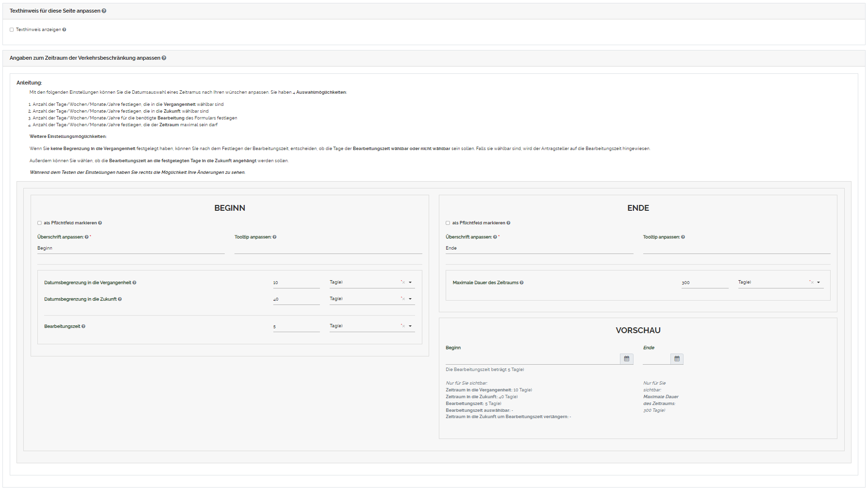The width and height of the screenshot is (868, 490).
Task: Open the Ende calendar date picker icon
Action: tap(677, 359)
